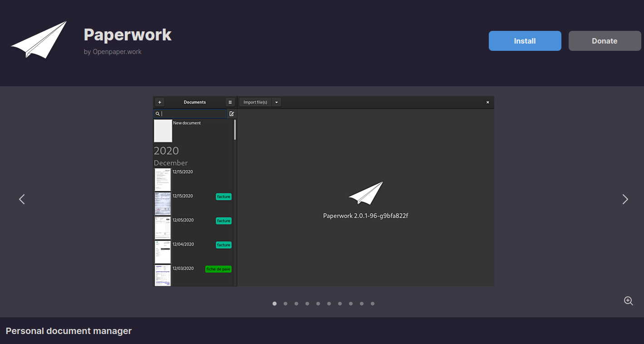Click the search magnifier icon in the field
The height and width of the screenshot is (344, 644).
pos(157,114)
